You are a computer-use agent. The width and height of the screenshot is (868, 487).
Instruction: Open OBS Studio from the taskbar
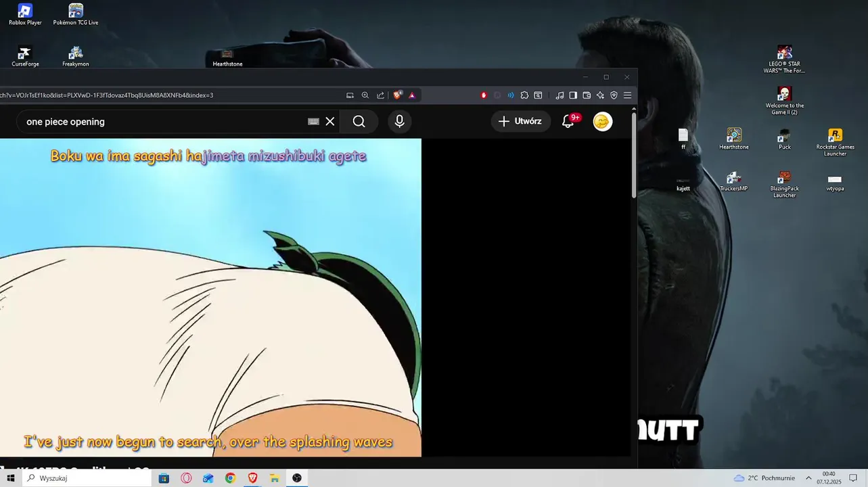point(297,478)
